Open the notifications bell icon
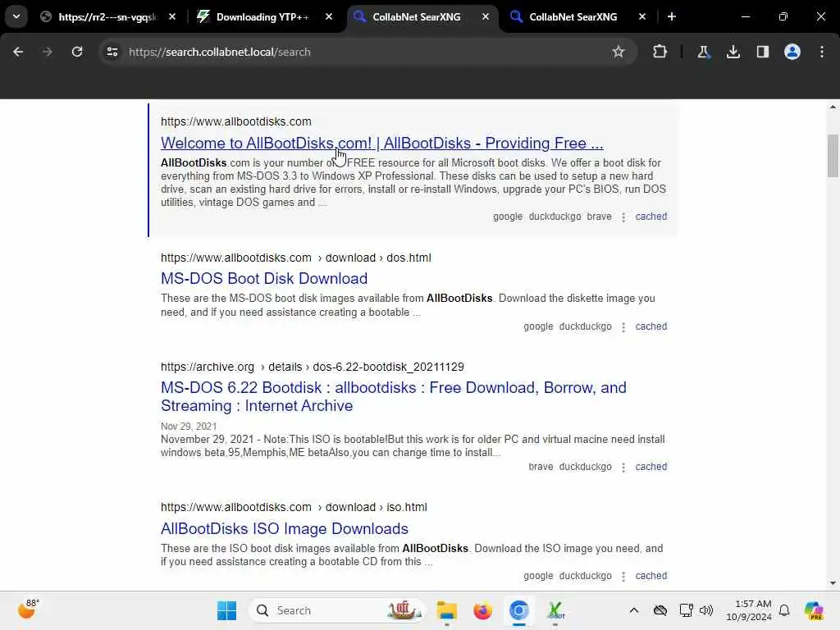The image size is (840, 630). pos(784,610)
